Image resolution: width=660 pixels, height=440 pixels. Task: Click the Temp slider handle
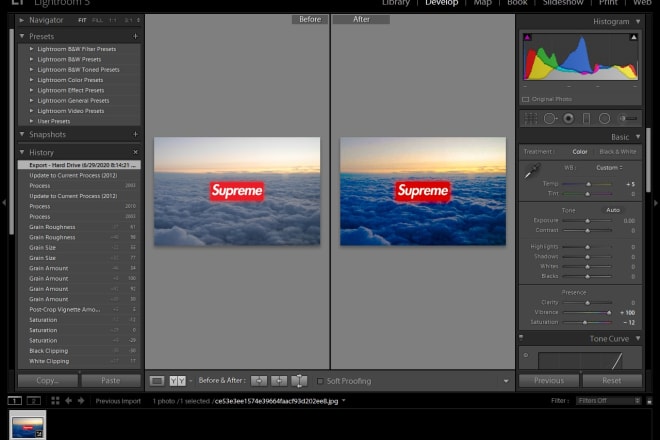[588, 184]
